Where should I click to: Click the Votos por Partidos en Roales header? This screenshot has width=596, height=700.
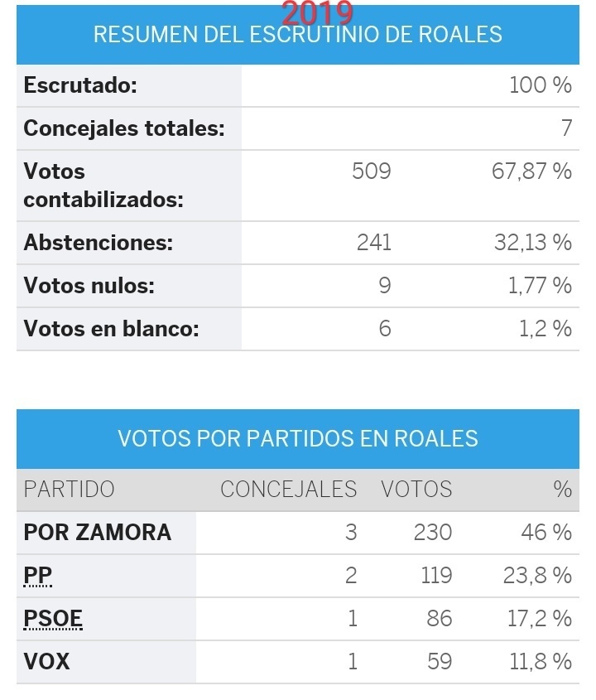298,438
